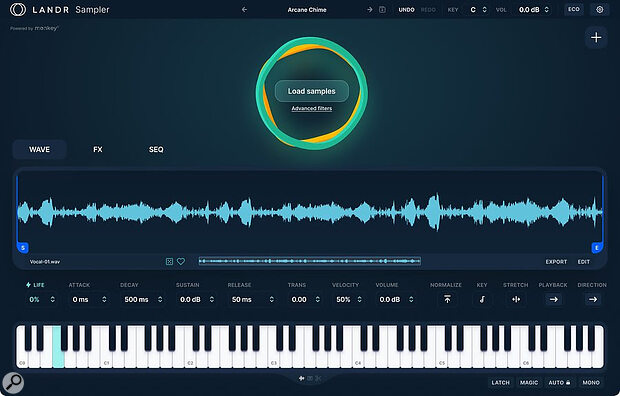Click the 0 ms Attack value
The image size is (620, 396).
point(80,299)
